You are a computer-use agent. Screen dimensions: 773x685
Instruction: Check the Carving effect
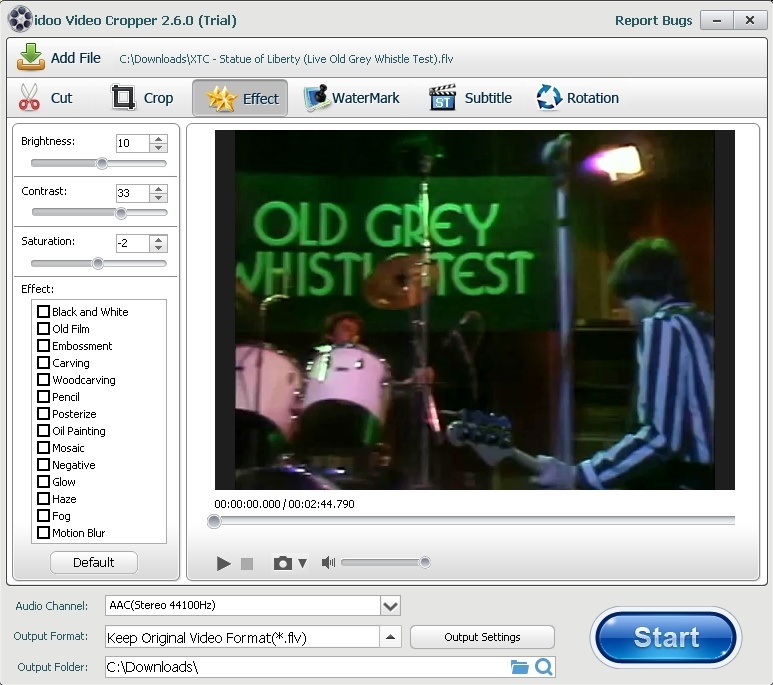(x=43, y=363)
